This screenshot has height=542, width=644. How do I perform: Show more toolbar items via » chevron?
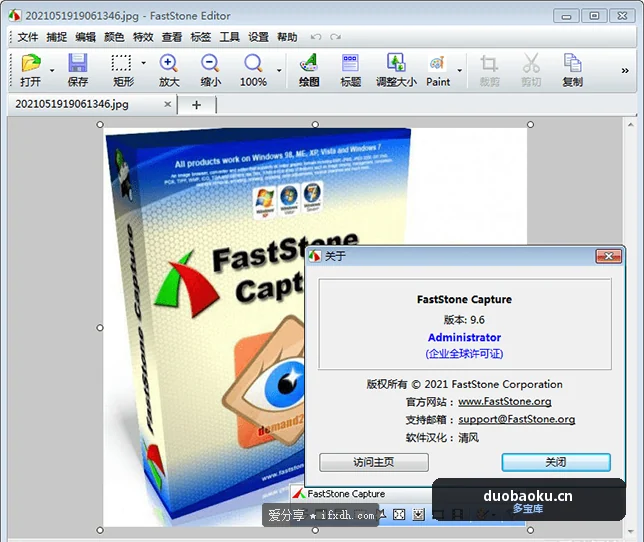coord(625,71)
